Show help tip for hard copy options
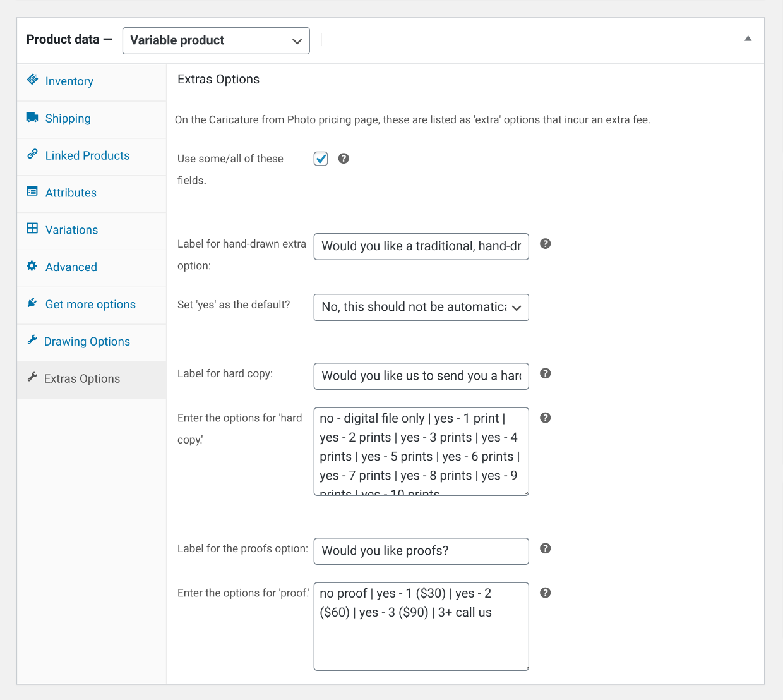Viewport: 783px width, 700px height. (546, 418)
